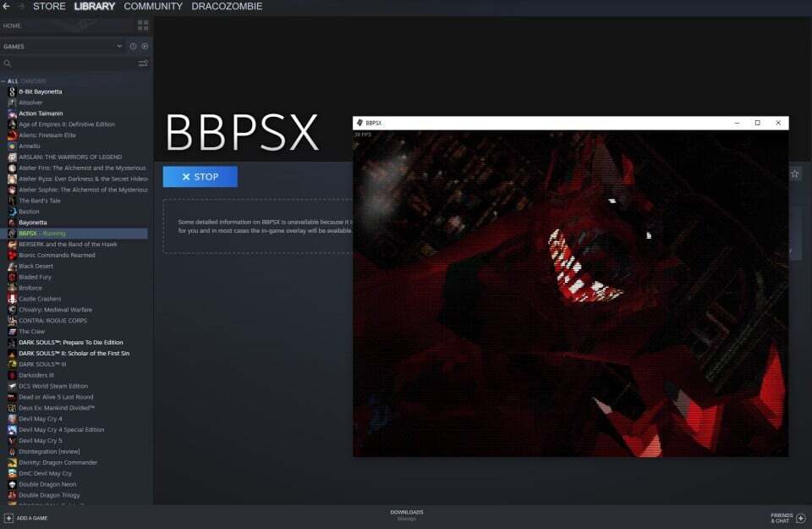Click the ready-to-play filter icon

pos(145,46)
